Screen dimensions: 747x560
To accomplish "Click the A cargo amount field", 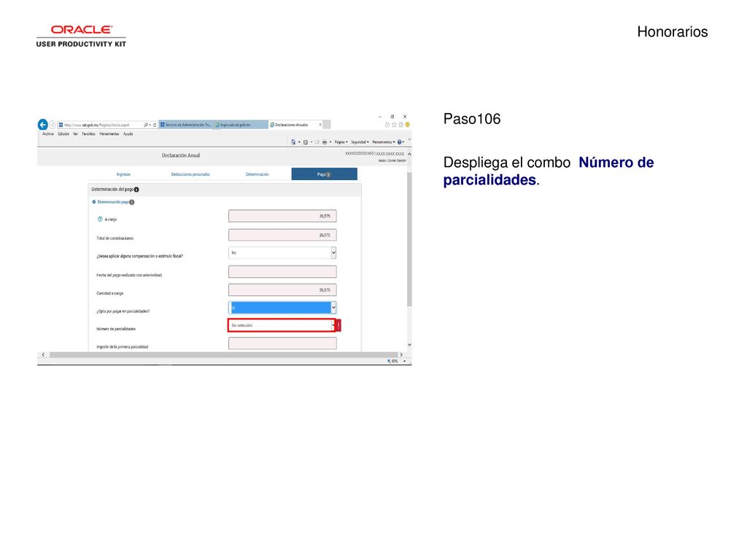I will pyautogui.click(x=282, y=216).
